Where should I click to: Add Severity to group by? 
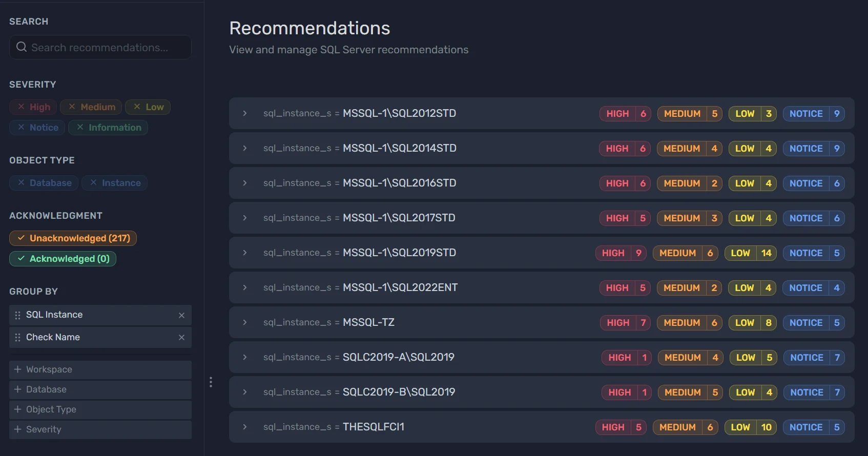tap(100, 429)
